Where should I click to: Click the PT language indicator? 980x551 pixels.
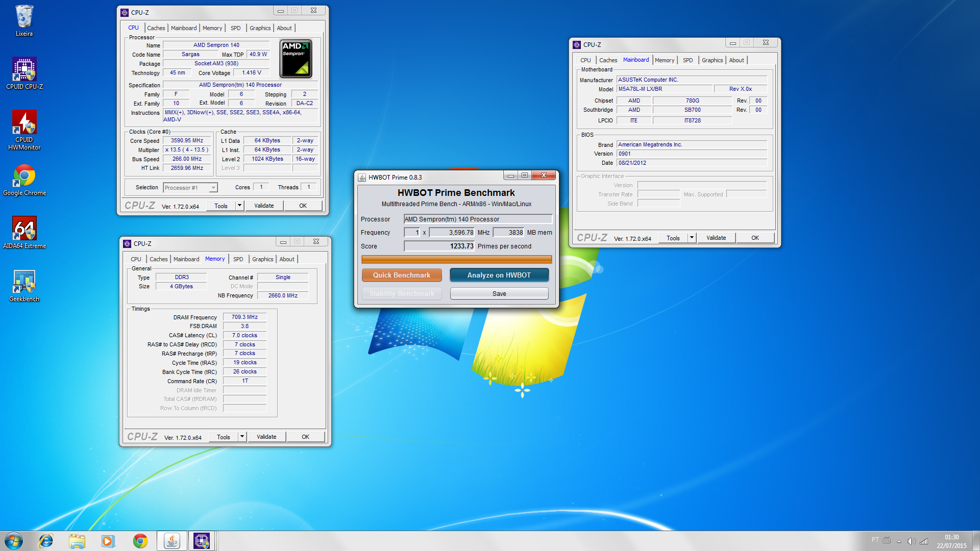pyautogui.click(x=875, y=540)
